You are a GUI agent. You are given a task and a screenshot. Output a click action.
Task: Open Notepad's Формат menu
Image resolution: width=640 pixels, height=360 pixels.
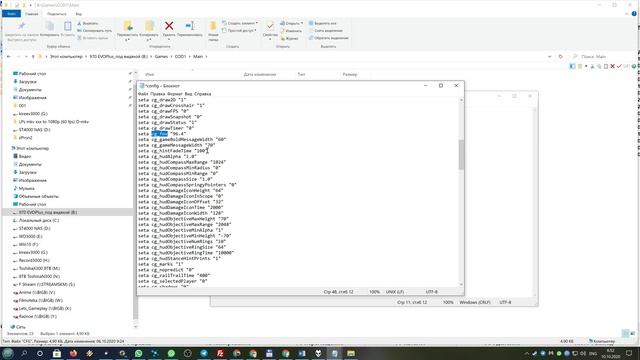click(174, 94)
